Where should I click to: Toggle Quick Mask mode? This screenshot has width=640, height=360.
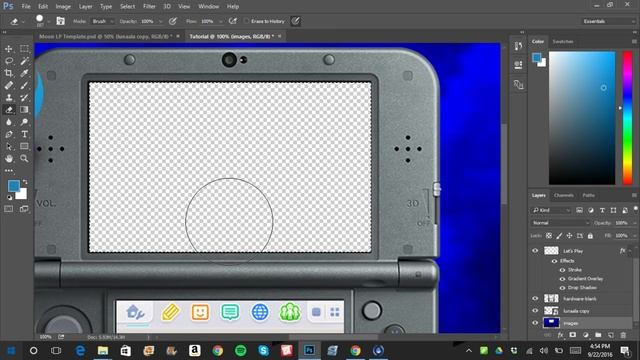[9, 209]
